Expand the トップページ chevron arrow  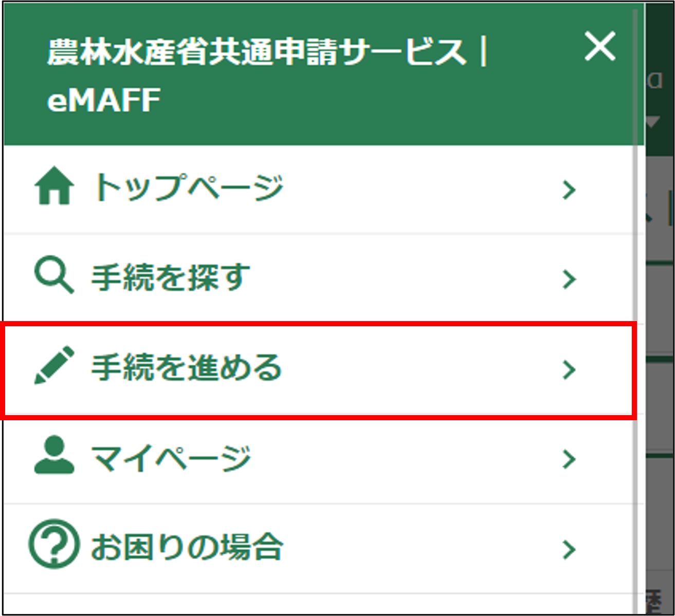(569, 190)
